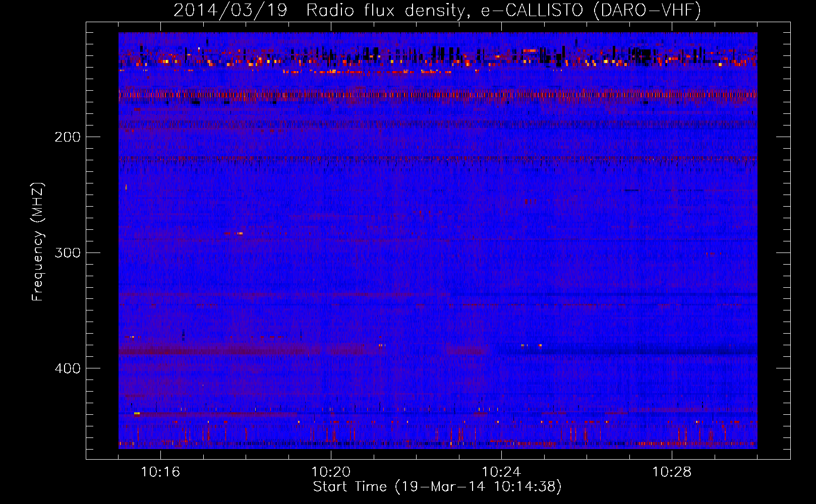The height and width of the screenshot is (504, 816).
Task: Select the "Start Time (19-Mar-14 10:14:38)" axis label
Action: (x=437, y=487)
